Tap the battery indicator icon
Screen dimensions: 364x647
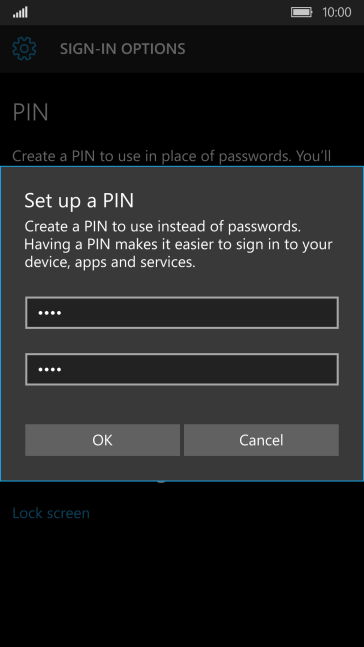pos(302,12)
